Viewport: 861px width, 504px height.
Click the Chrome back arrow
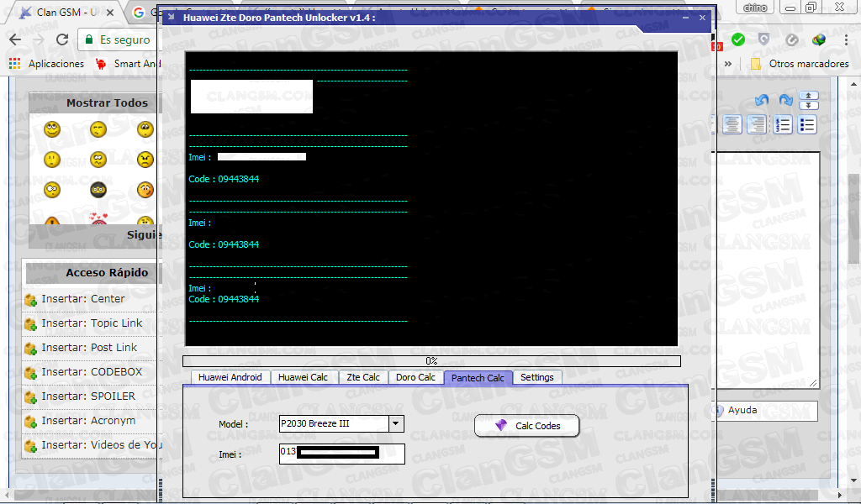click(15, 39)
